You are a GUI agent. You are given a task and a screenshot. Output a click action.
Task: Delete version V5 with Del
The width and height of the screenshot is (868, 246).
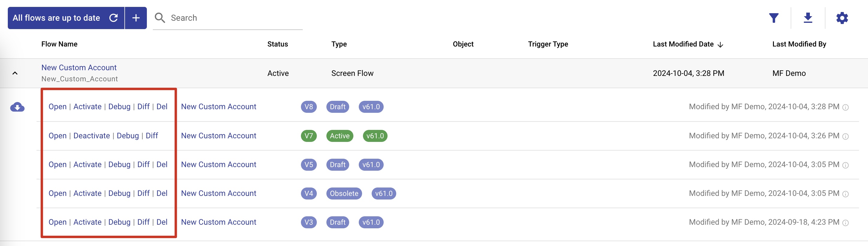coord(162,164)
